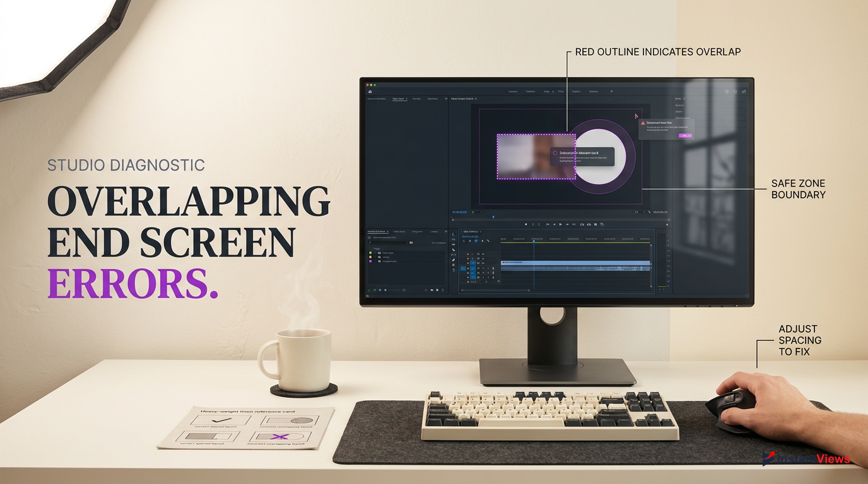
Task: Click the radio circle in the overlap tooltip
Action: point(555,153)
